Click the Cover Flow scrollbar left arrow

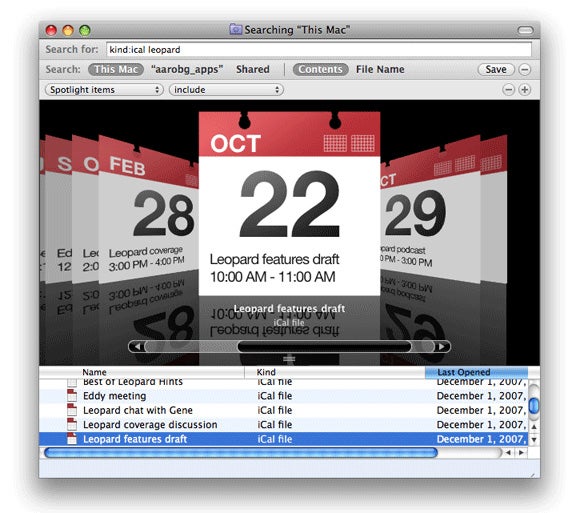[137, 347]
